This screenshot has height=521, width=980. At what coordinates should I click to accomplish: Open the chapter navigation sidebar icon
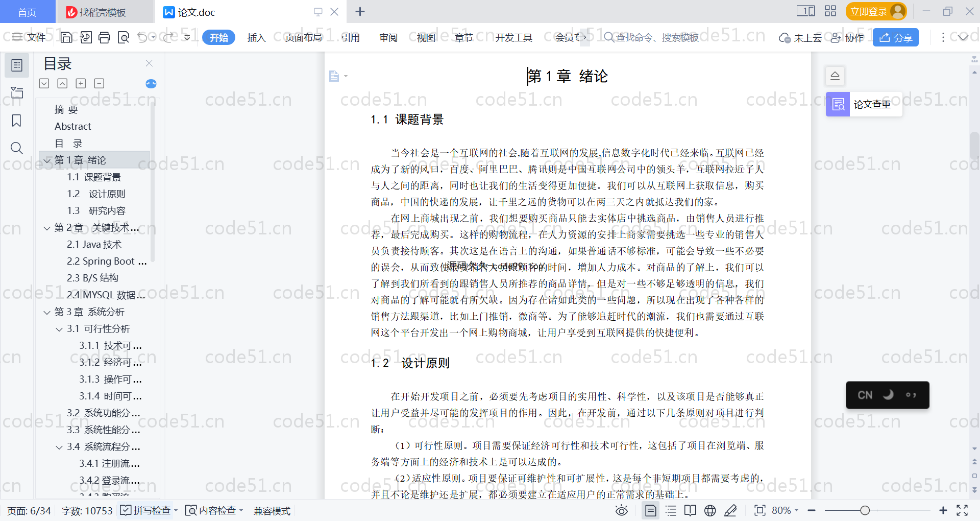click(x=17, y=92)
